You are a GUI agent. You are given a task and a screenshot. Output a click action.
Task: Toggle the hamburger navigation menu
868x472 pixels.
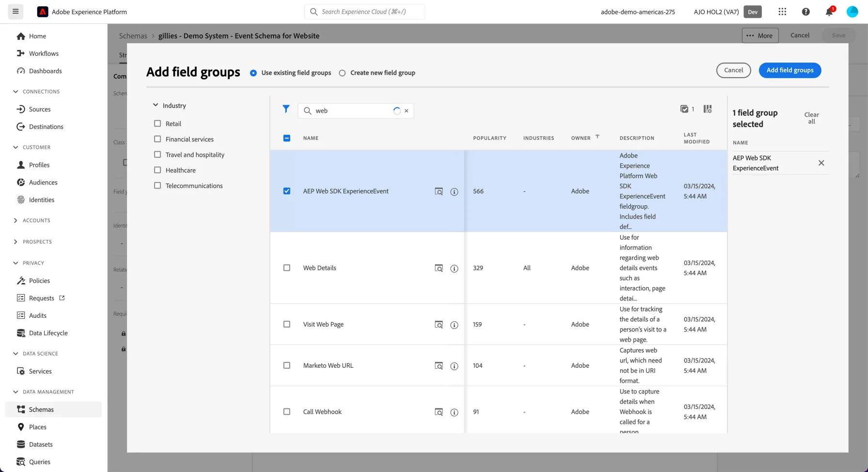click(x=15, y=12)
